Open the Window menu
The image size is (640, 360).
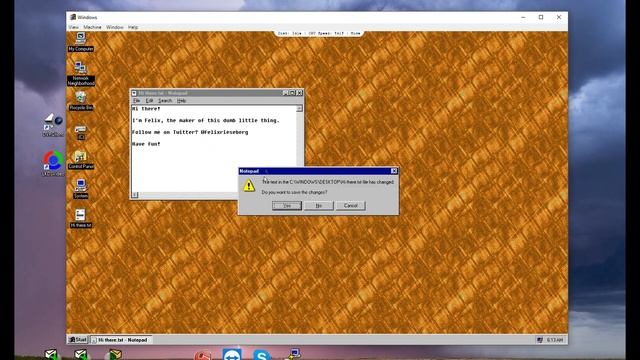tap(115, 27)
